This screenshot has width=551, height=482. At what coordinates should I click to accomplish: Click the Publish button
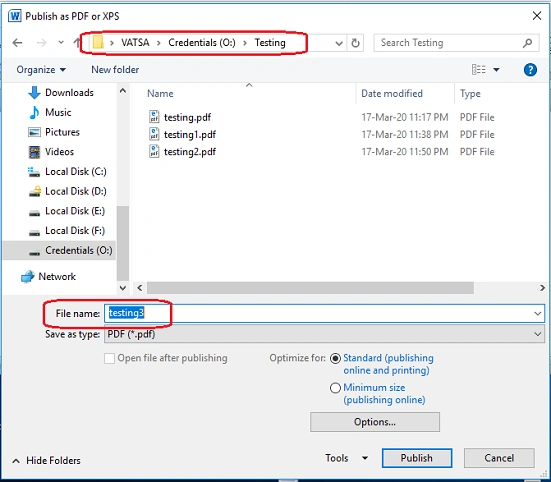pos(417,458)
